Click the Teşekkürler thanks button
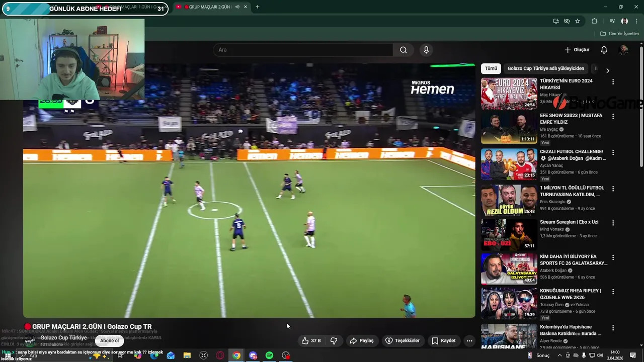Screen dimensions: 644x362 pyautogui.click(x=403, y=340)
